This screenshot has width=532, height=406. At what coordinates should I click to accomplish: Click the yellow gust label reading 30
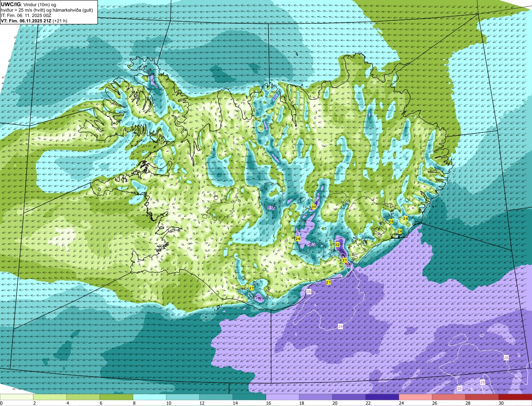314,206
